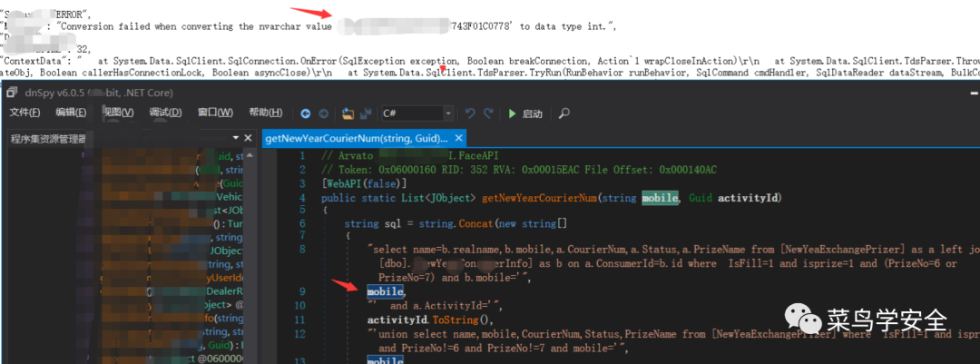980x364 pixels.
Task: Click the 程序集资源管理器 panel title
Action: (48, 139)
